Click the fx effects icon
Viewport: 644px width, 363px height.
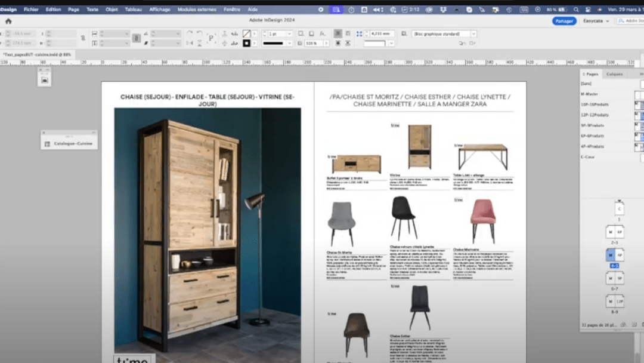(323, 33)
